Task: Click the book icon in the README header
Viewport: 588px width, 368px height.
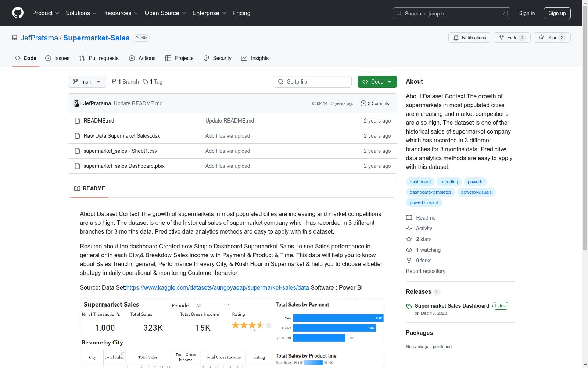Action: (x=77, y=188)
